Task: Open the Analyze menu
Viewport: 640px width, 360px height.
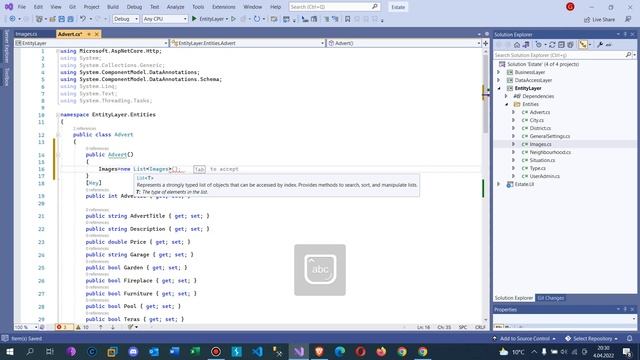Action: tap(175, 7)
